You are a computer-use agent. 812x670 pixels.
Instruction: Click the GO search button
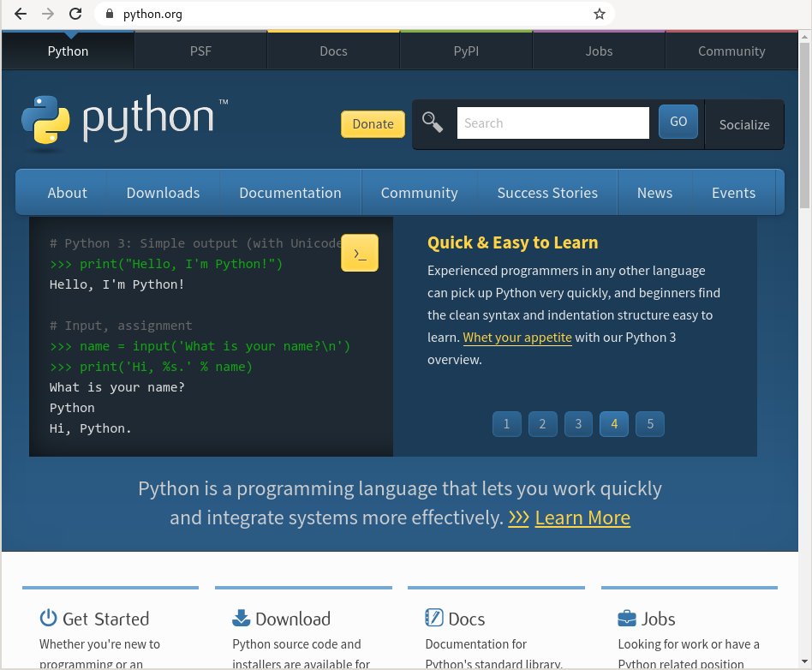[678, 122]
